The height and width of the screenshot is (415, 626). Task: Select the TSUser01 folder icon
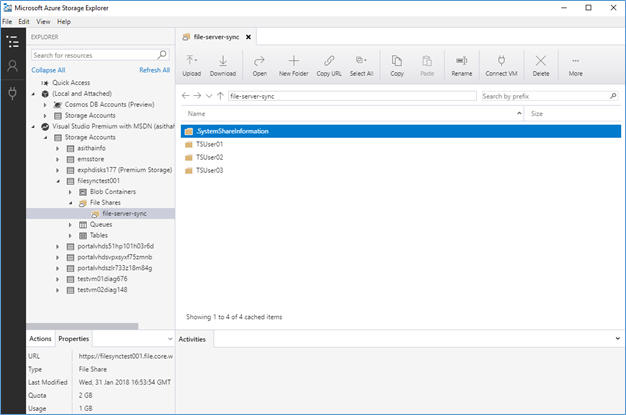(189, 144)
